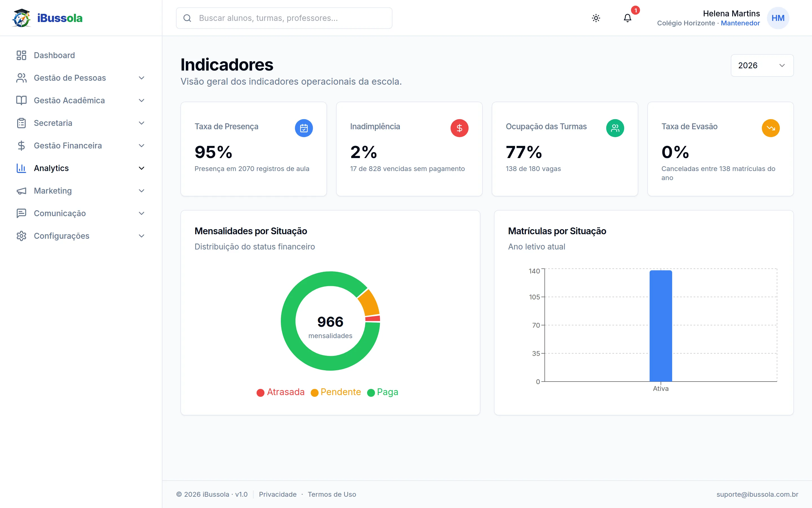Viewport: 812px width, 508px height.
Task: Open the Dashboard menu item
Action: (81, 55)
